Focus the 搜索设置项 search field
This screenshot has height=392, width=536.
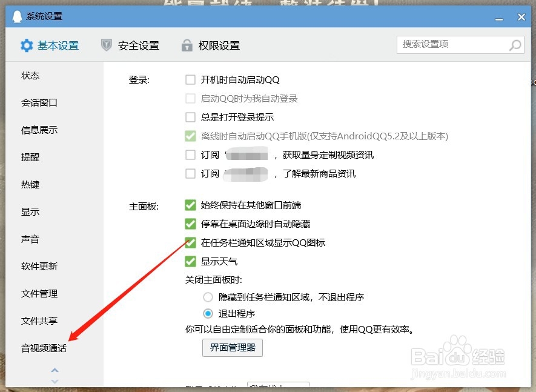click(x=460, y=45)
